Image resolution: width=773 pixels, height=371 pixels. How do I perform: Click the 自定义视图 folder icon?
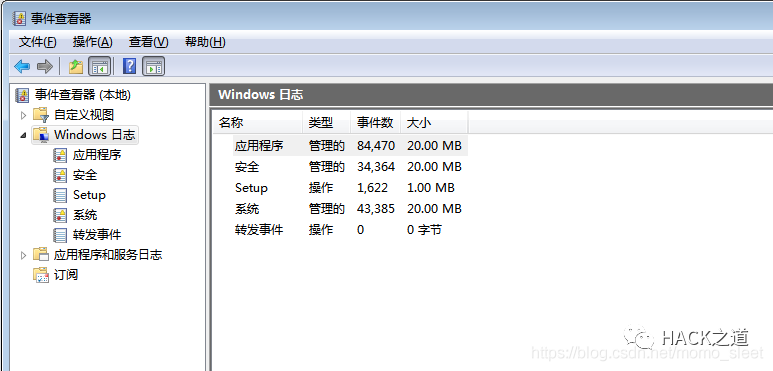pyautogui.click(x=41, y=115)
